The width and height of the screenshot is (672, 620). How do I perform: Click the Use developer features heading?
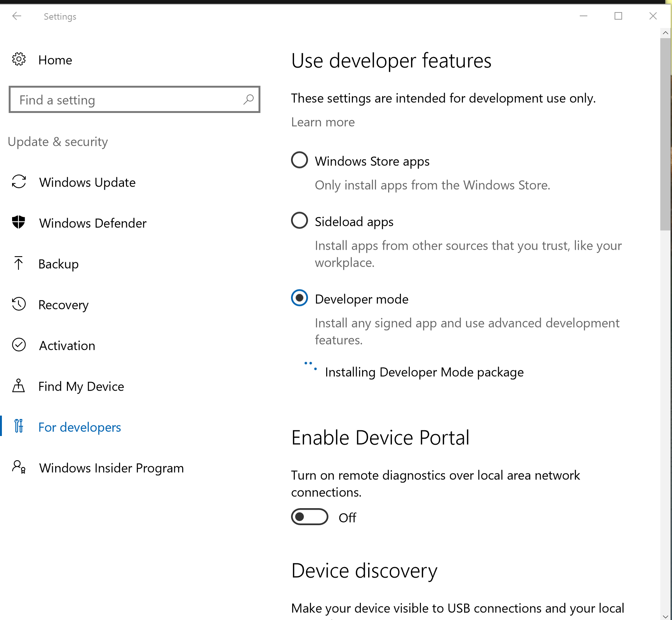[x=391, y=60]
